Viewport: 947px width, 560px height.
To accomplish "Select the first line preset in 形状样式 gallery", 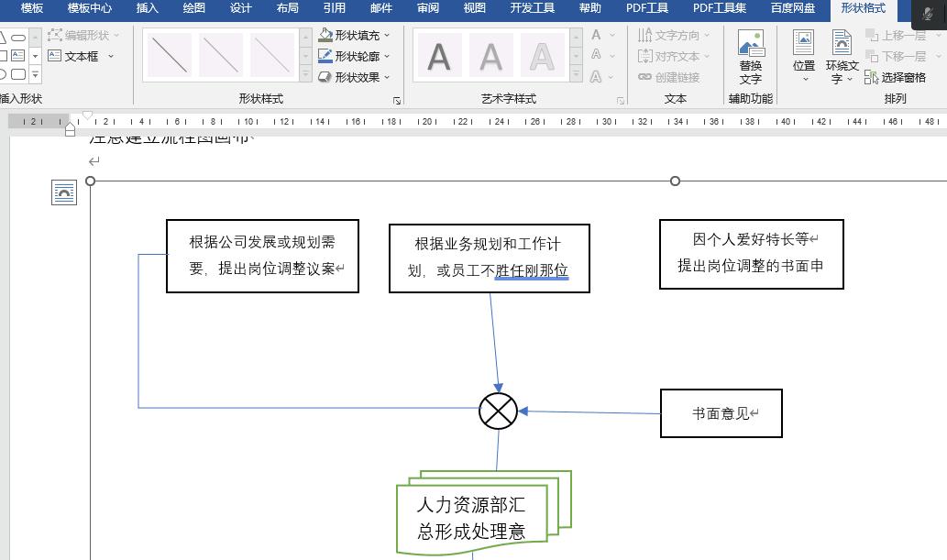I will [x=170, y=55].
